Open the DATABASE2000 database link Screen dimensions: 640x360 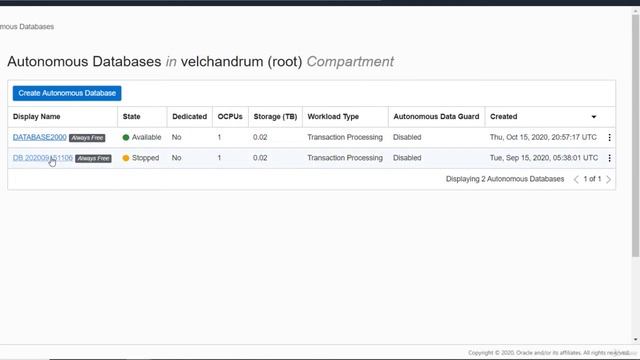tap(40, 137)
